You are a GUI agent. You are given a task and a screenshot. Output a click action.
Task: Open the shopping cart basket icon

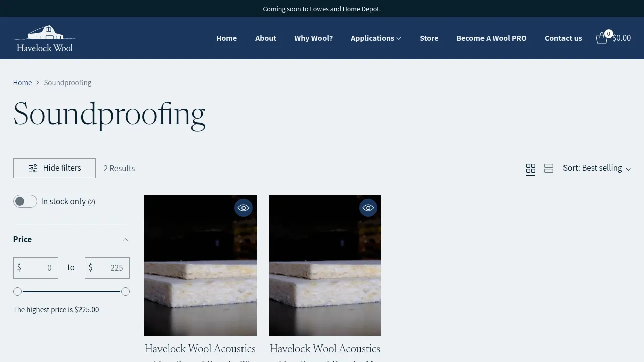[x=602, y=38]
